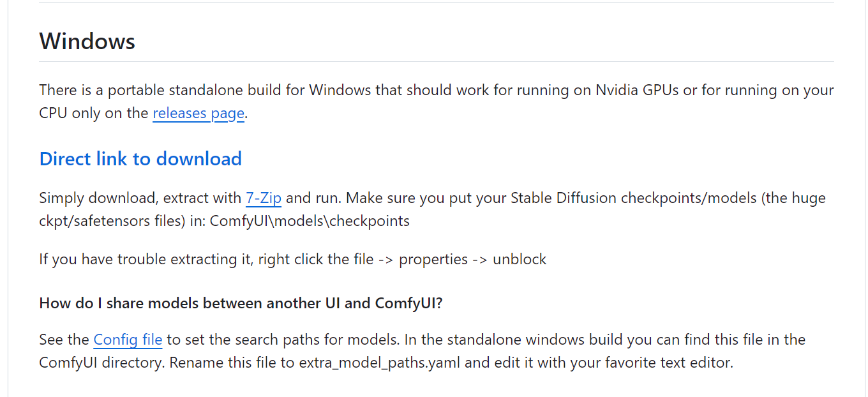Click the extra_model_paths.yaml filename text
Screen dimensions: 868x397
click(382, 363)
